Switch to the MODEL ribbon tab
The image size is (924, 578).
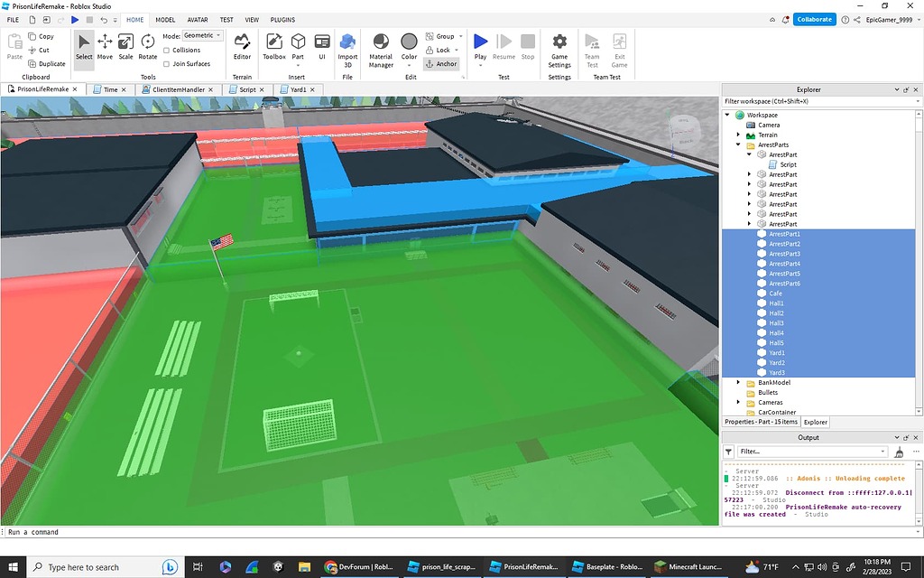point(165,19)
